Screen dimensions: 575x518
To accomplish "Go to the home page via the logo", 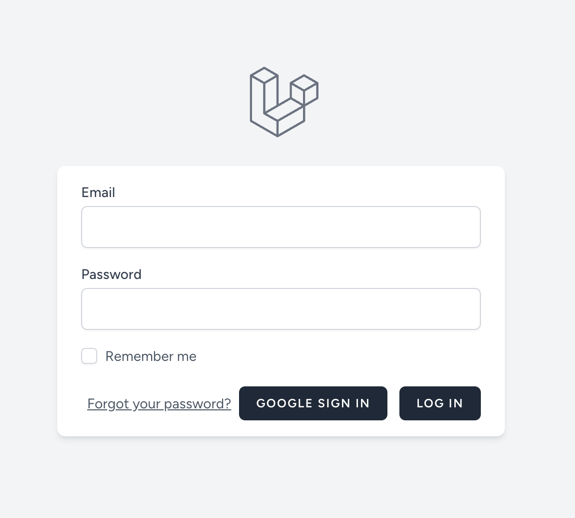I will (x=284, y=102).
